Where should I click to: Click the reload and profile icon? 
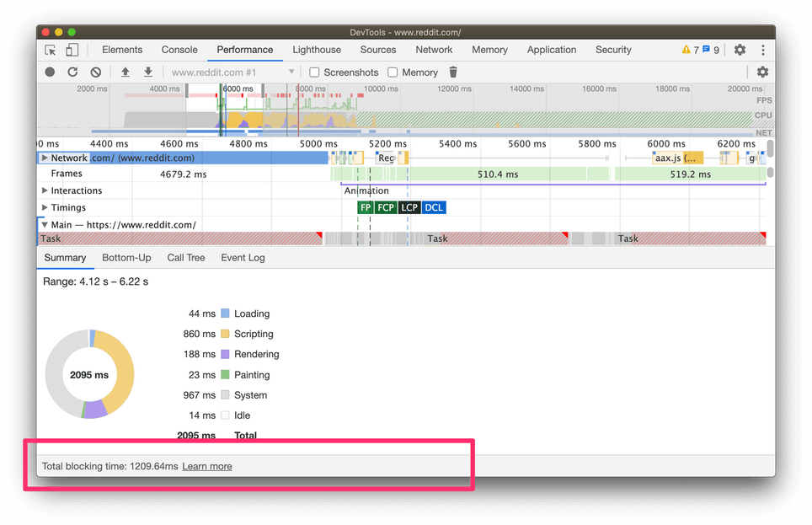pos(72,72)
